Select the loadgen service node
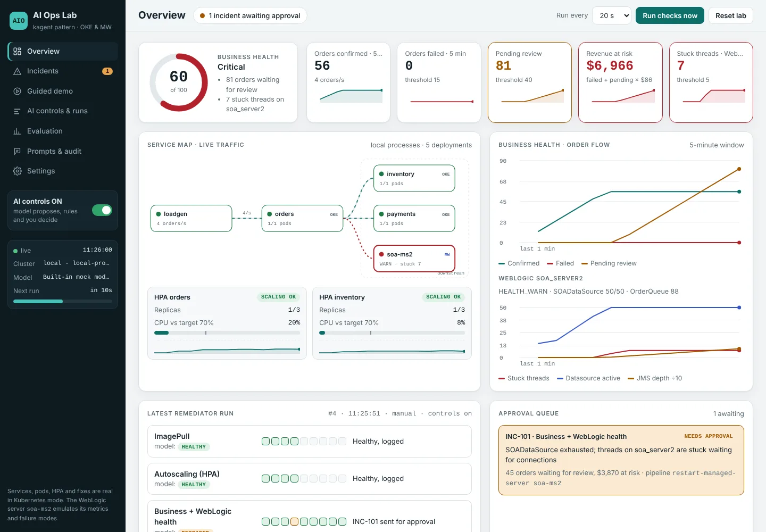The width and height of the screenshot is (766, 532). (x=191, y=218)
